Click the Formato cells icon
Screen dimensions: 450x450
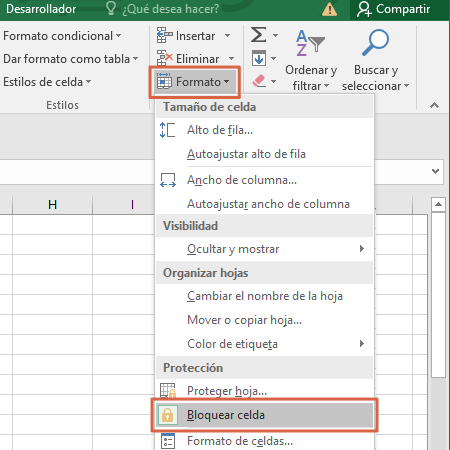[x=164, y=81]
